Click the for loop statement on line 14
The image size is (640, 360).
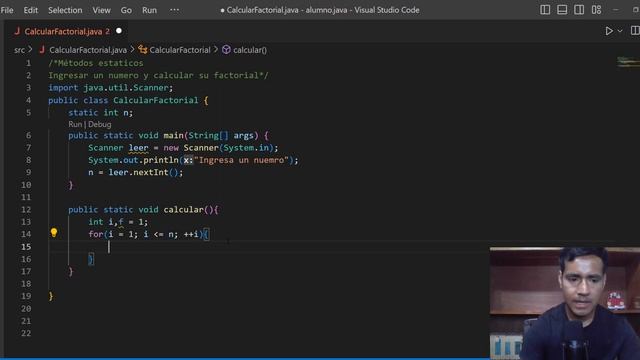(149, 234)
